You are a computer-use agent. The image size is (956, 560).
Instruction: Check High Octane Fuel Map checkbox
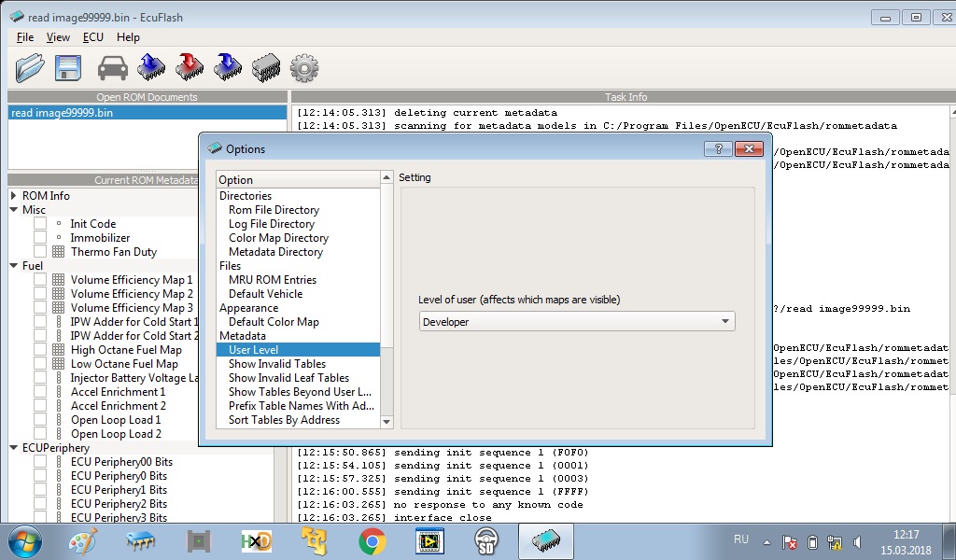[40, 349]
